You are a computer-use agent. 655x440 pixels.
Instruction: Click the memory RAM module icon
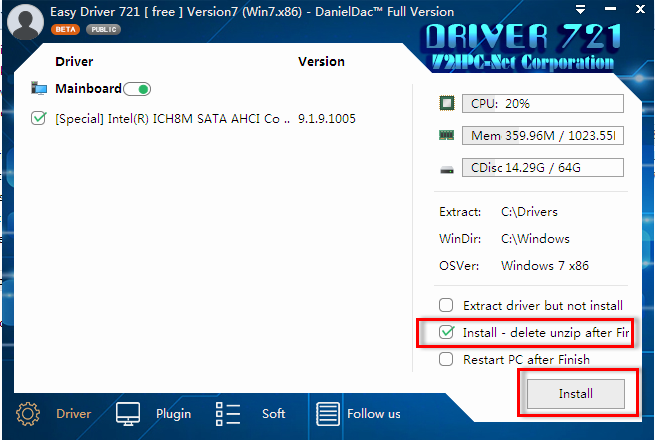click(x=447, y=135)
